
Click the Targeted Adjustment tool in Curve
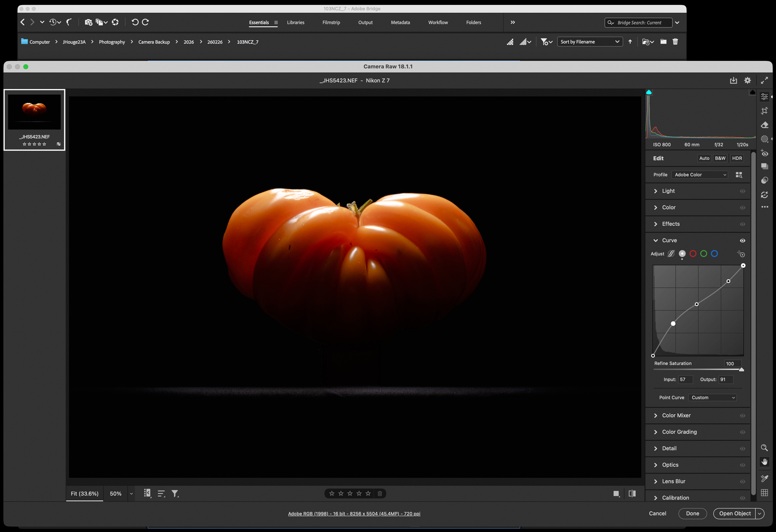[x=741, y=254]
